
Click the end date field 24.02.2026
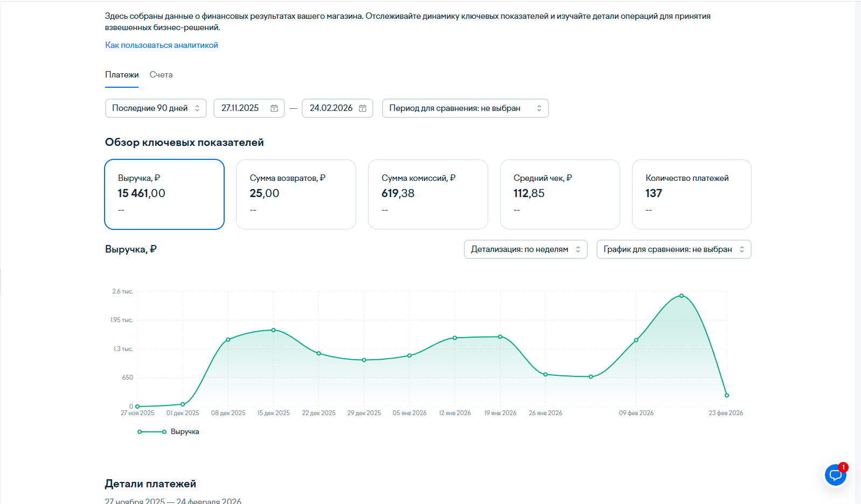coord(331,108)
